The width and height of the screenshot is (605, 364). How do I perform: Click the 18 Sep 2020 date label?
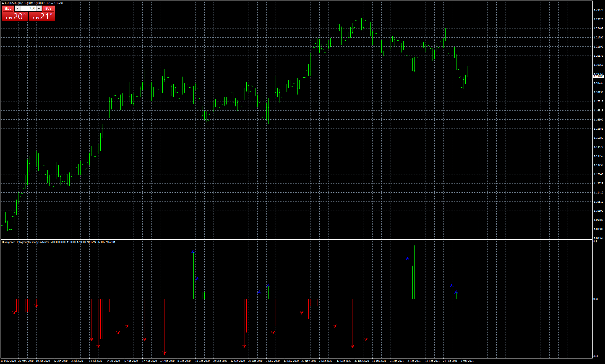coord(202,361)
